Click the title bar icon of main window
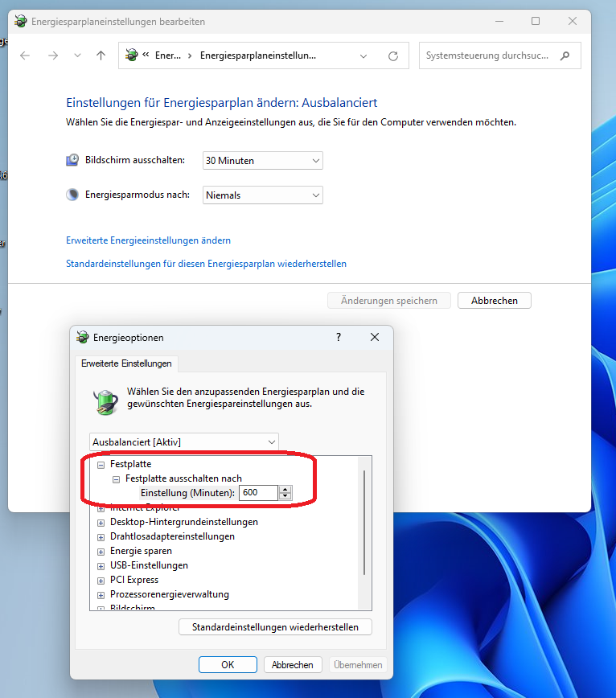Image resolution: width=616 pixels, height=698 pixels. pyautogui.click(x=20, y=21)
